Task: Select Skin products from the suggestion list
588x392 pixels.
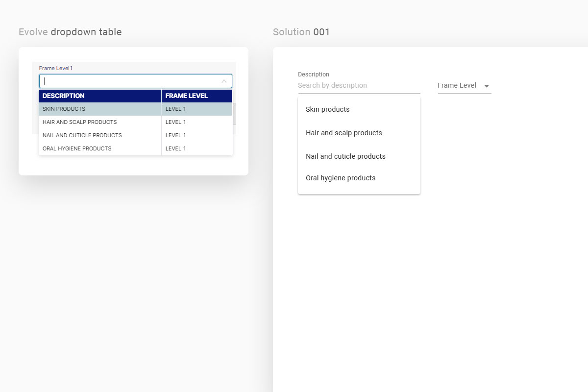Action: pos(359,109)
